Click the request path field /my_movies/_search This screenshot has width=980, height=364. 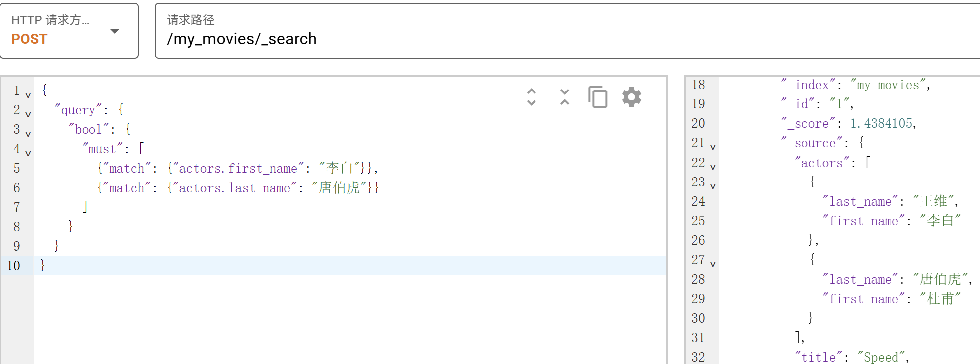point(567,31)
